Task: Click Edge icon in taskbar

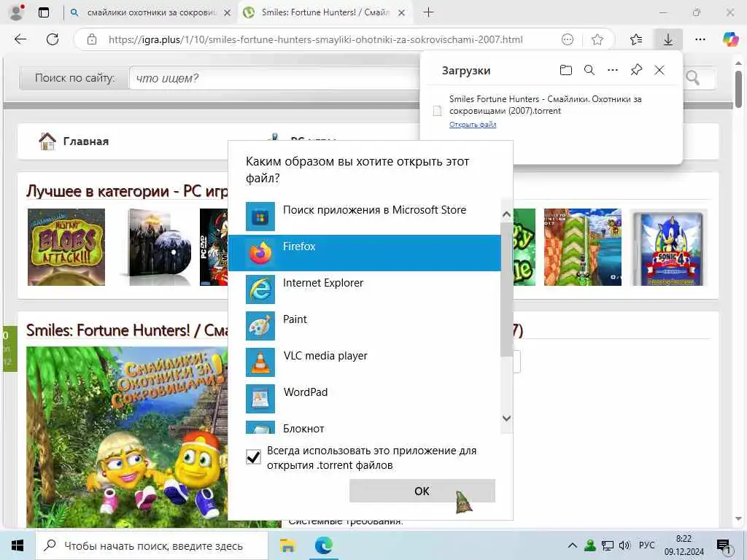Action: tap(324, 545)
